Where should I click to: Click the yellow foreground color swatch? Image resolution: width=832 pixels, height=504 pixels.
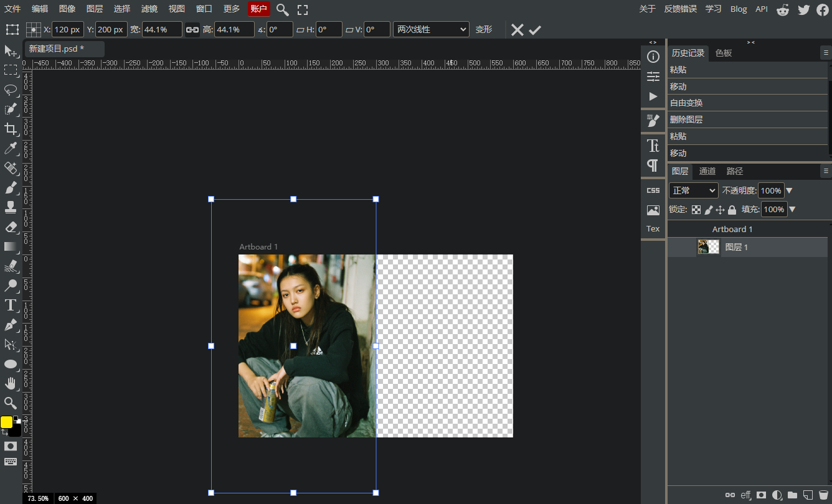click(6, 422)
